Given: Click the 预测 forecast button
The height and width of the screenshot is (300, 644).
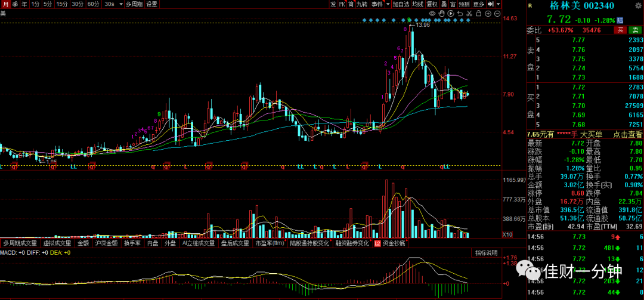Looking at the screenshot, I should point(464,4).
